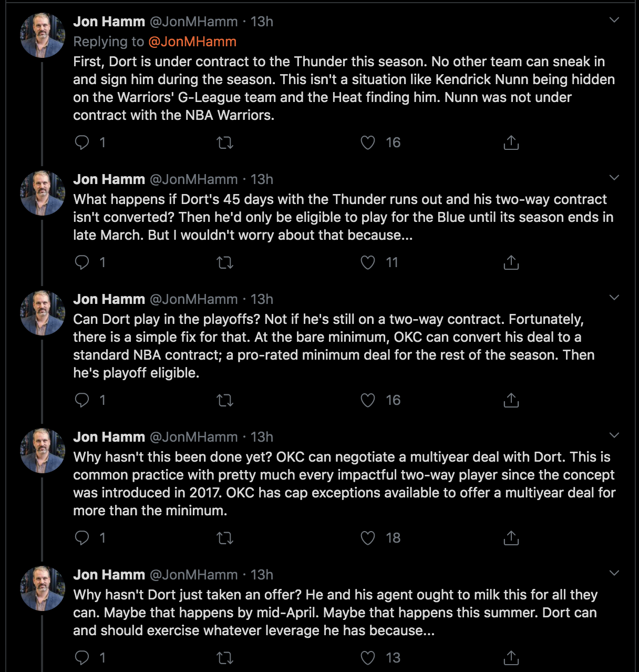
Task: Expand the chevron menu on the '45 days' tweet
Action: [614, 178]
